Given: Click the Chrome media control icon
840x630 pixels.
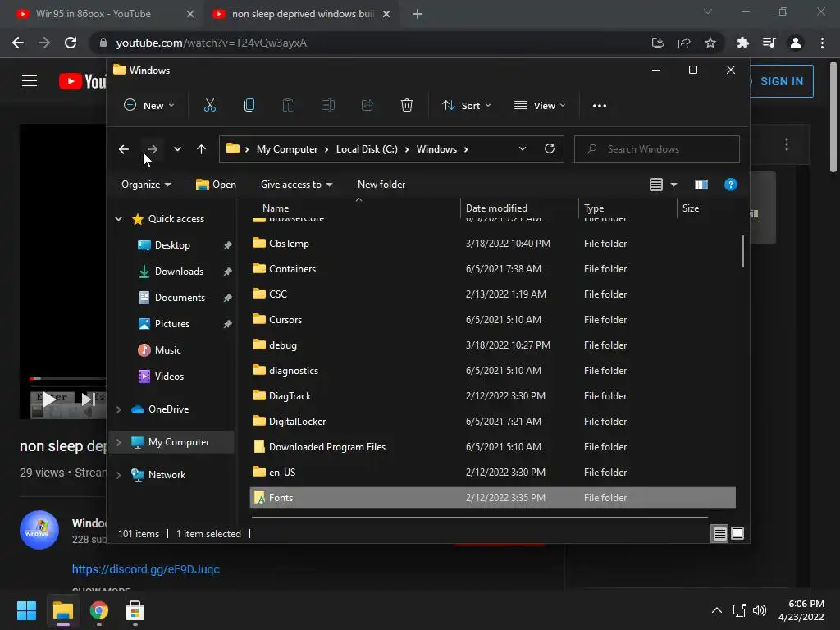Looking at the screenshot, I should point(769,43).
